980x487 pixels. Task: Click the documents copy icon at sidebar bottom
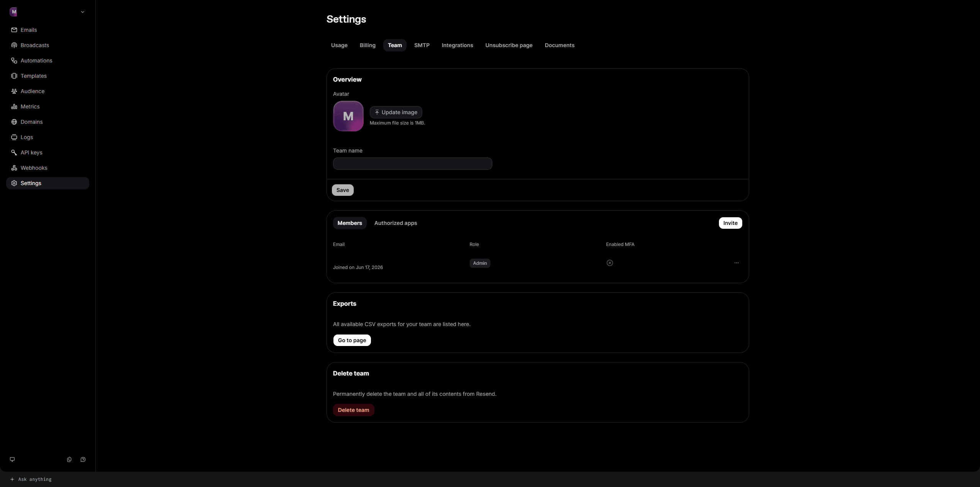(x=69, y=459)
